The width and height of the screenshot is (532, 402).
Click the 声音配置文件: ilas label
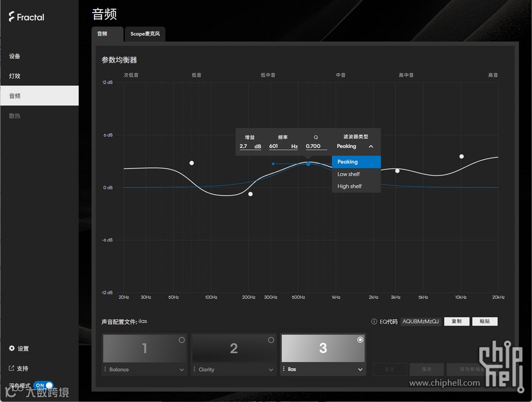pos(124,322)
